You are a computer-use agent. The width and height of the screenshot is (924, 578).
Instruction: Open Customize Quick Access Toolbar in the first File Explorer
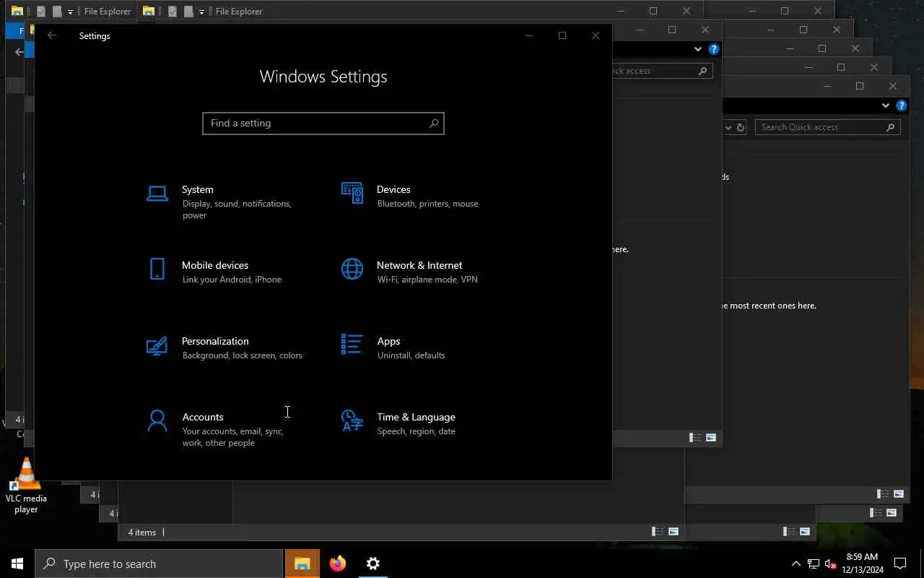70,12
